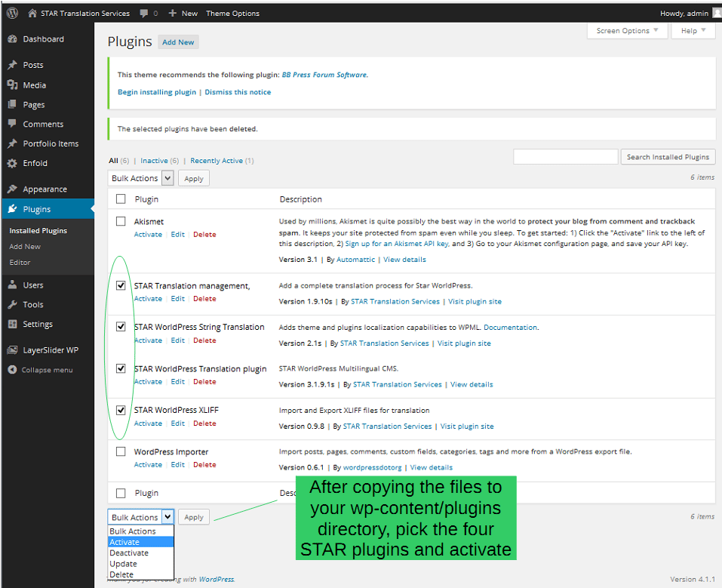This screenshot has width=722, height=588.
Task: Click the Dashboard gauge icon in sidebar
Action: pos(12,39)
